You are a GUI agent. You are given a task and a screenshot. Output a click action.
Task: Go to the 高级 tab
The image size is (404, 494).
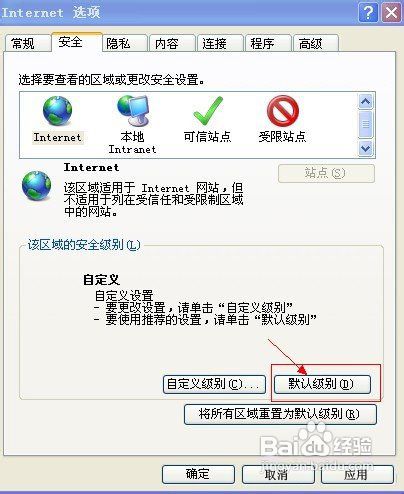(x=310, y=43)
